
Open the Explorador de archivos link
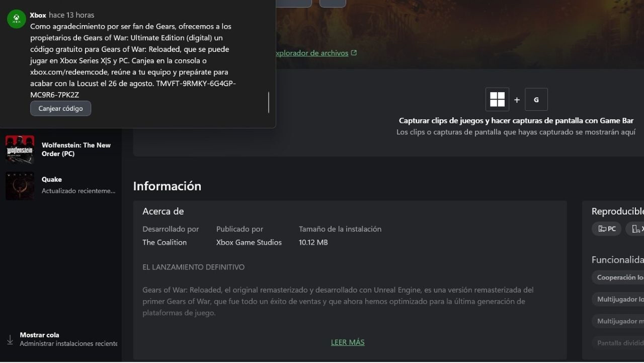point(310,53)
